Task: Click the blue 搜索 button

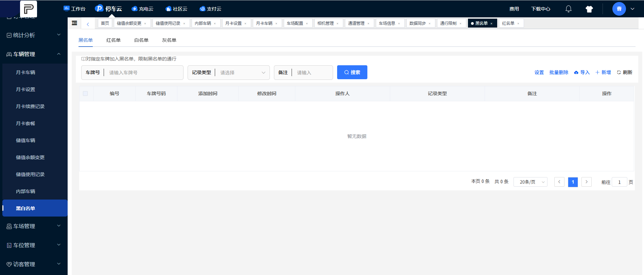Action: click(x=352, y=72)
